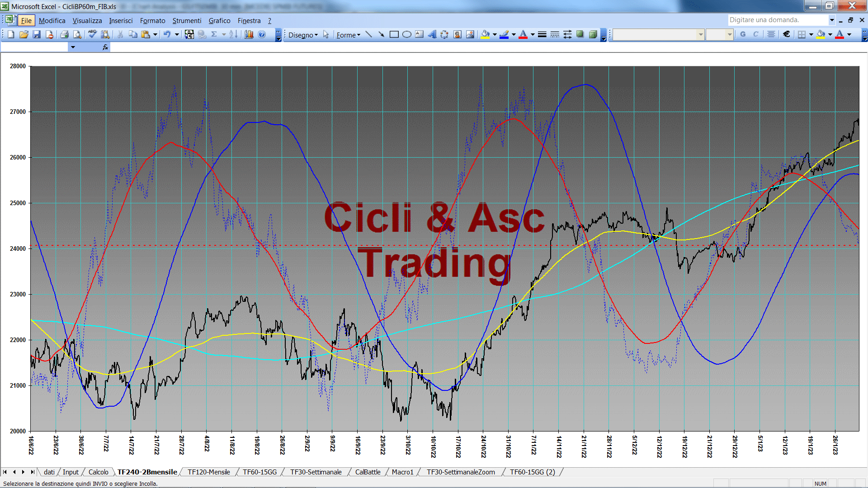Select the Line drawing tool
The image size is (868, 488).
click(x=369, y=35)
